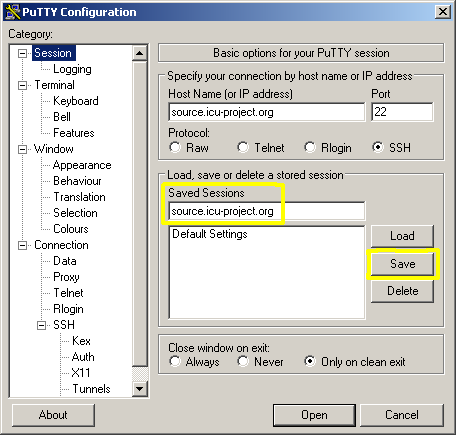Select Session category in tree
This screenshot has height=435, width=456.
click(54, 53)
